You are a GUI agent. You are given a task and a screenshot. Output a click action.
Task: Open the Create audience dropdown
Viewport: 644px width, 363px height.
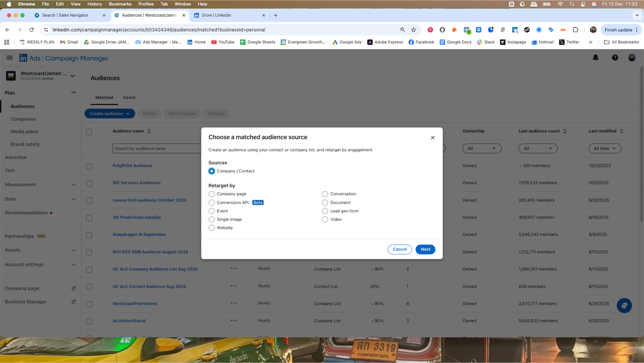click(x=110, y=114)
